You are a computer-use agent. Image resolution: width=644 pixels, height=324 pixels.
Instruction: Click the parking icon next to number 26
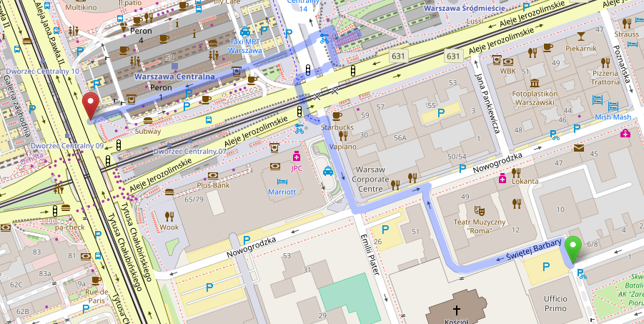coord(385,230)
